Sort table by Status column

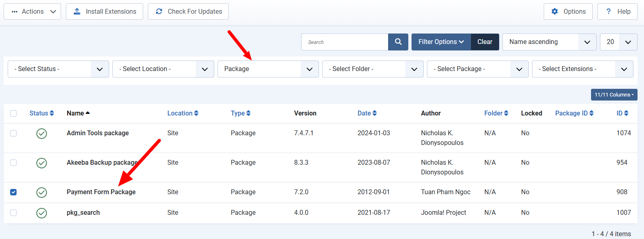pyautogui.click(x=42, y=113)
